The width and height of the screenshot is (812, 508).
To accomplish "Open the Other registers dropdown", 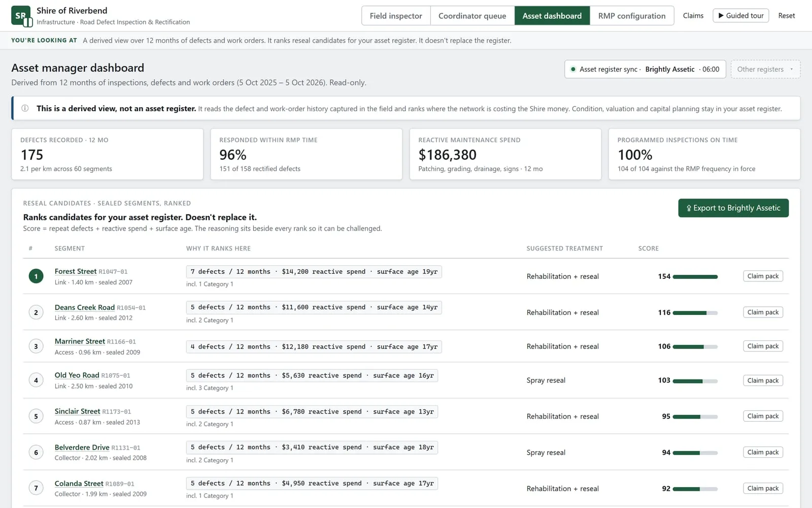I will point(765,69).
